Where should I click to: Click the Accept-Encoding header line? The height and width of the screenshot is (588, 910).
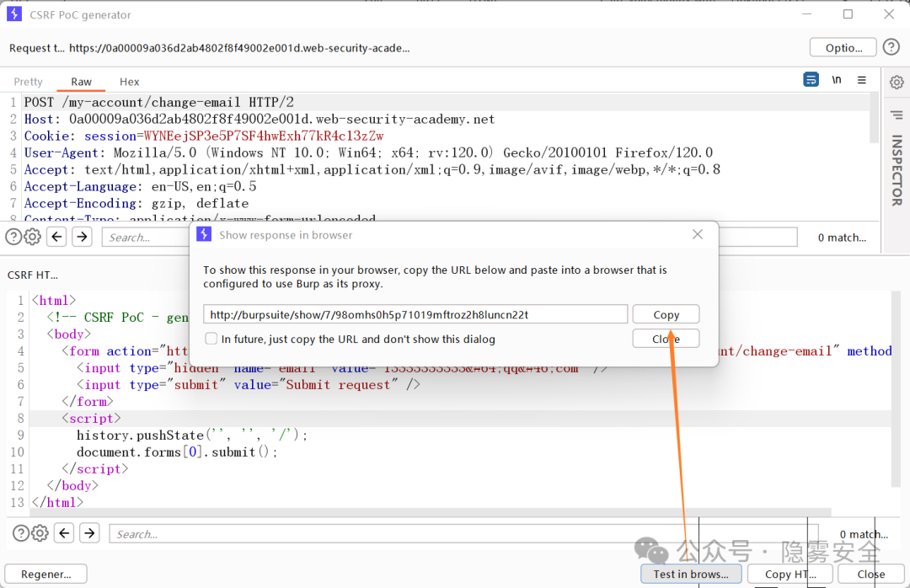pos(136,203)
